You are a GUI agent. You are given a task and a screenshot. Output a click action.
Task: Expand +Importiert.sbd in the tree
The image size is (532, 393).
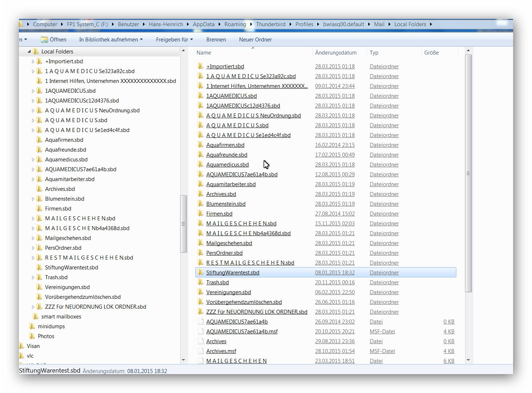[x=33, y=61]
